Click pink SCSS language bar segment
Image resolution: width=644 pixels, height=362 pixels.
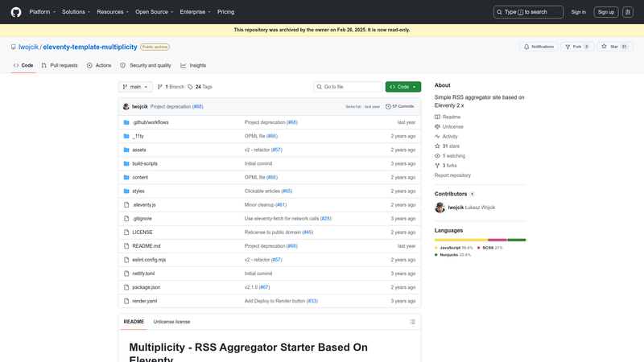coord(497,240)
